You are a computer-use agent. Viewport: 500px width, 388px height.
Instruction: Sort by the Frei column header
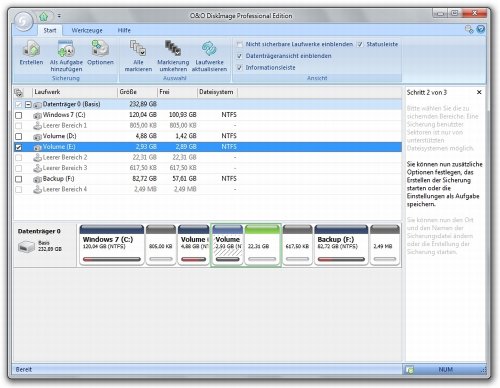point(177,92)
